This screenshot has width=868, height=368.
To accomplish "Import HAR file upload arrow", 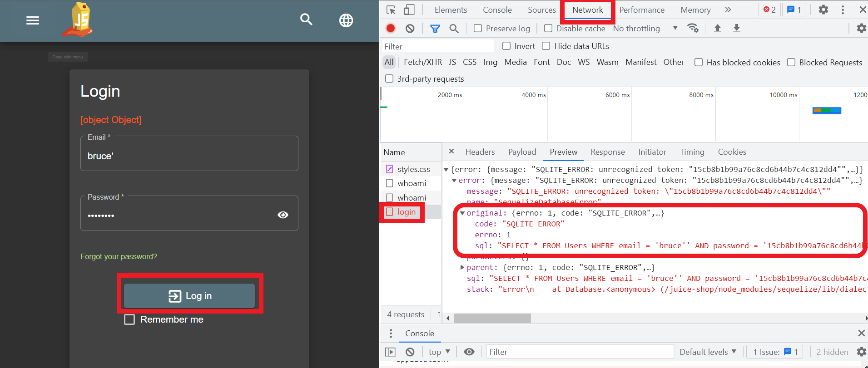I will pos(718,28).
